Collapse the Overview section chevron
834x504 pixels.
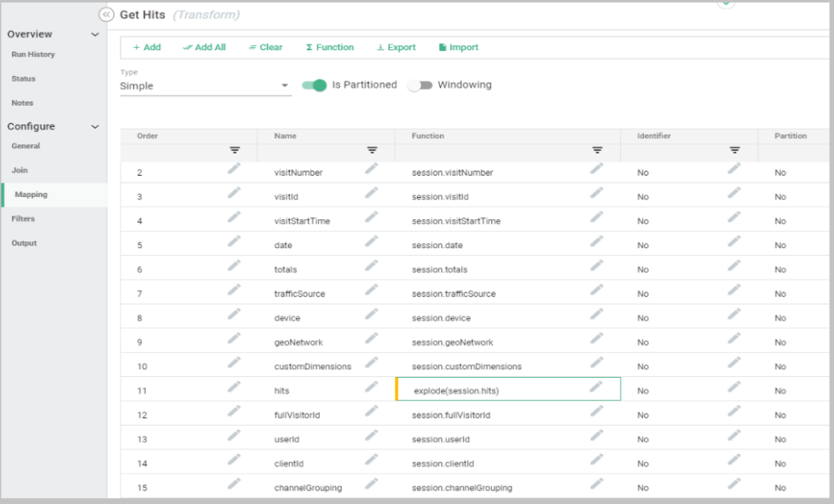[95, 35]
